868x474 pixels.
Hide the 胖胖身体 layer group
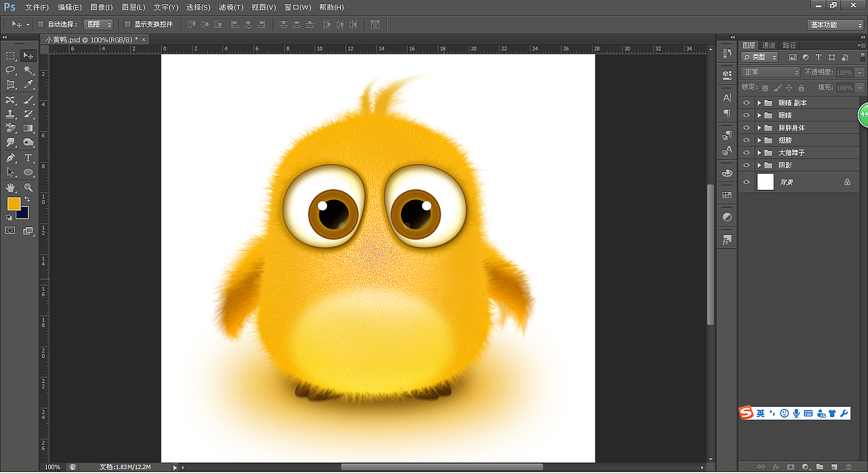pyautogui.click(x=747, y=127)
